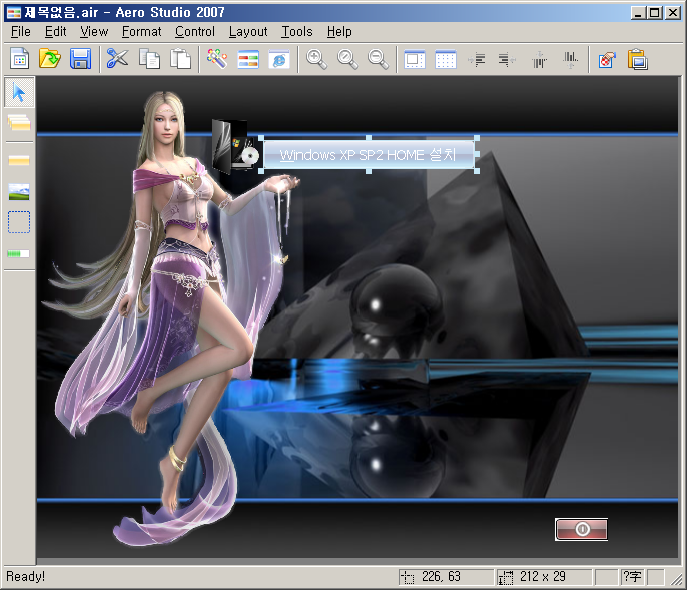Click the colored menu bars icon
The height and width of the screenshot is (590, 687).
click(248, 59)
